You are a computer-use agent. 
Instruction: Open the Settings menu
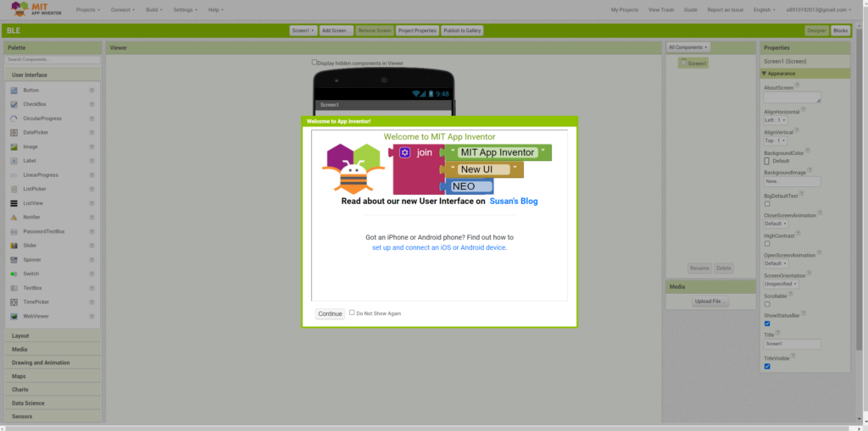[186, 10]
